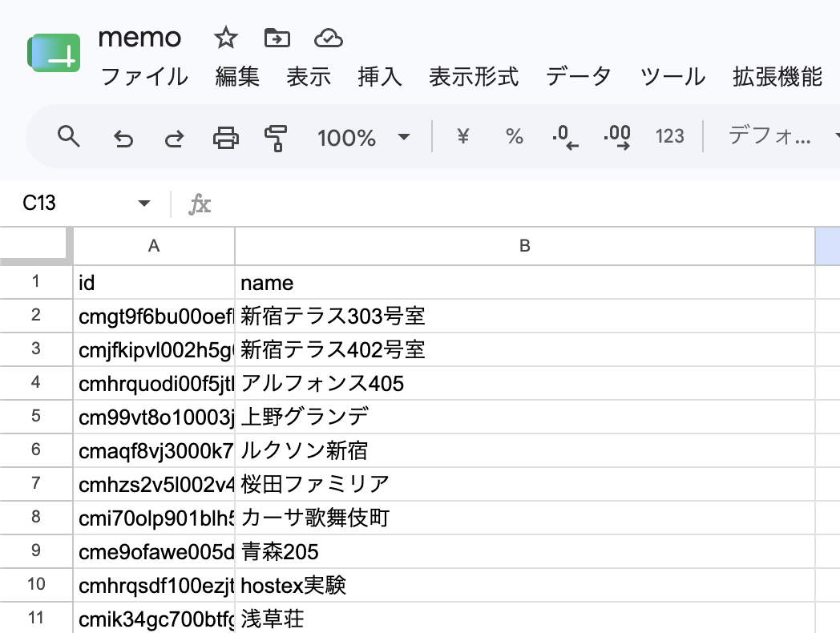Viewport: 840px width, 633px height.
Task: Open the search menus magnifier icon
Action: click(x=69, y=136)
